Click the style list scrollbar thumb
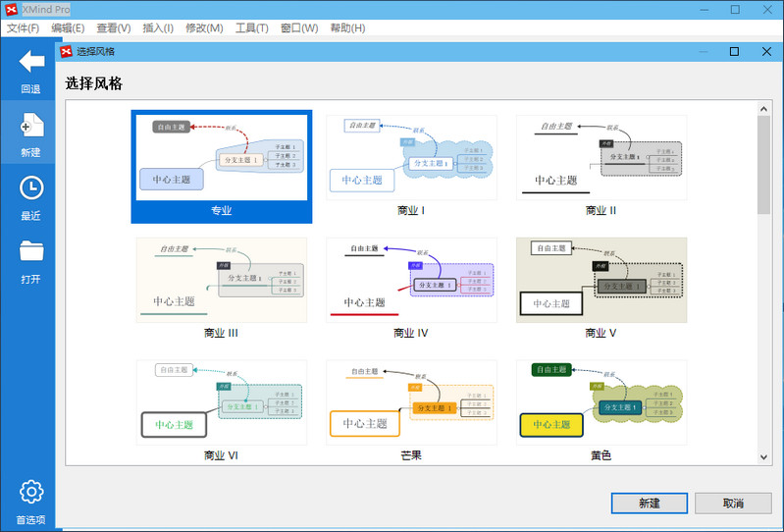The width and height of the screenshot is (784, 532). pos(763,165)
